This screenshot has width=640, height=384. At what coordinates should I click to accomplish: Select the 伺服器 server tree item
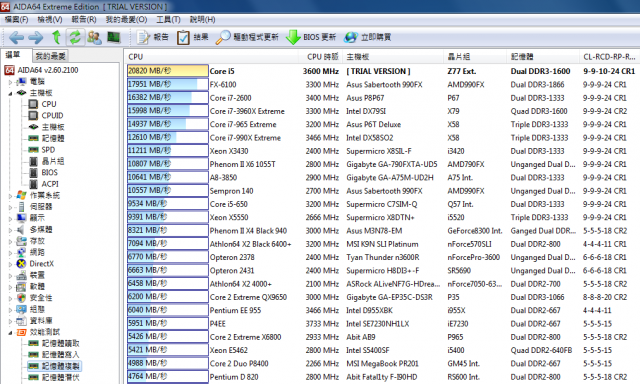click(40, 207)
